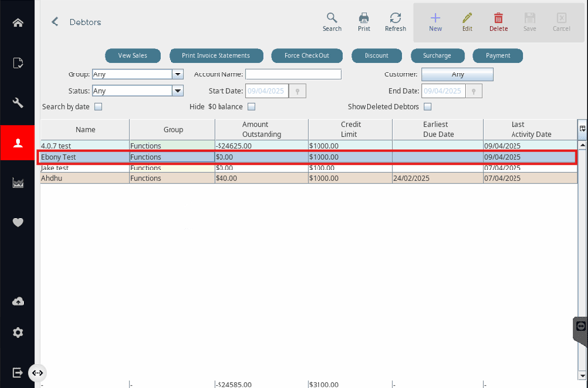
Task: Click the cloud upload sidebar icon
Action: coord(18,301)
